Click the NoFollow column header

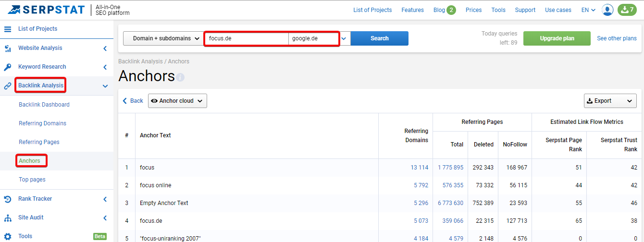515,145
